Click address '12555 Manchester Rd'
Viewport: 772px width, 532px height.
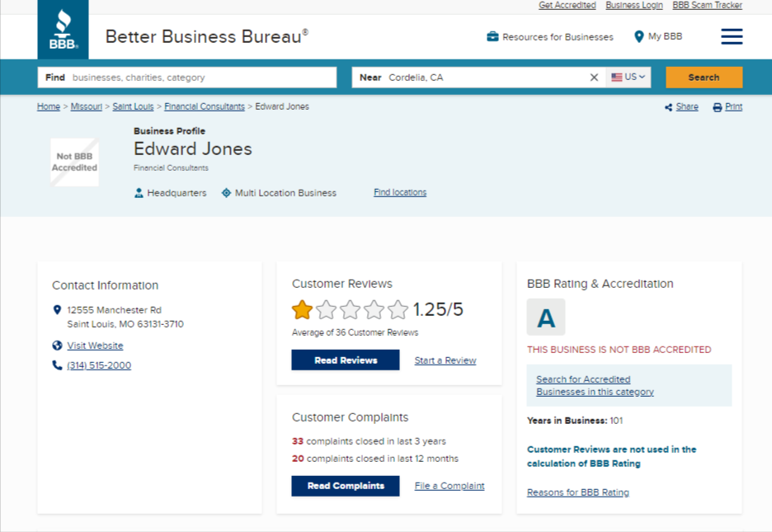pos(114,310)
